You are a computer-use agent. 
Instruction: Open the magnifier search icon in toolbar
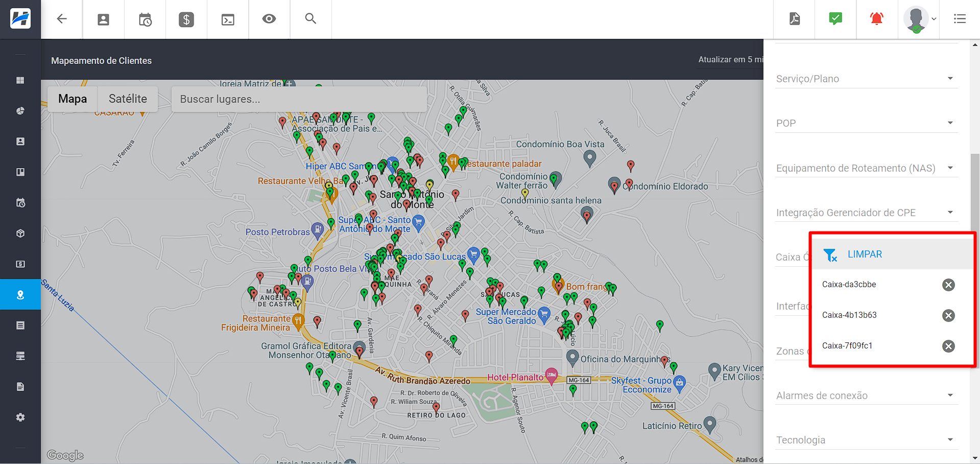(310, 18)
